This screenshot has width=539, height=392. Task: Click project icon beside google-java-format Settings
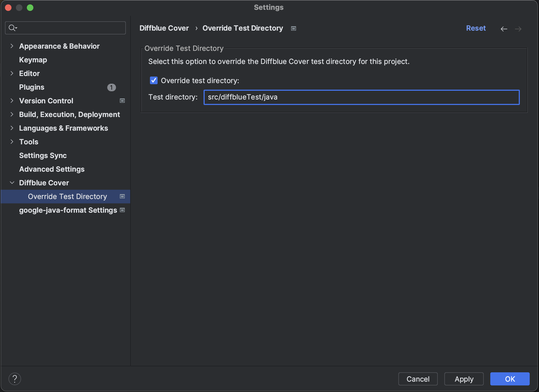[x=122, y=210]
